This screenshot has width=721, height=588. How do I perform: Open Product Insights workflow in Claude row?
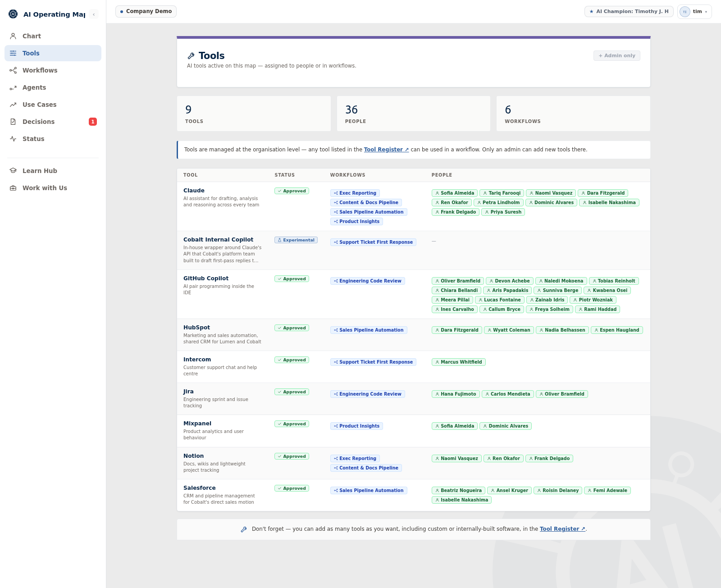pyautogui.click(x=356, y=221)
